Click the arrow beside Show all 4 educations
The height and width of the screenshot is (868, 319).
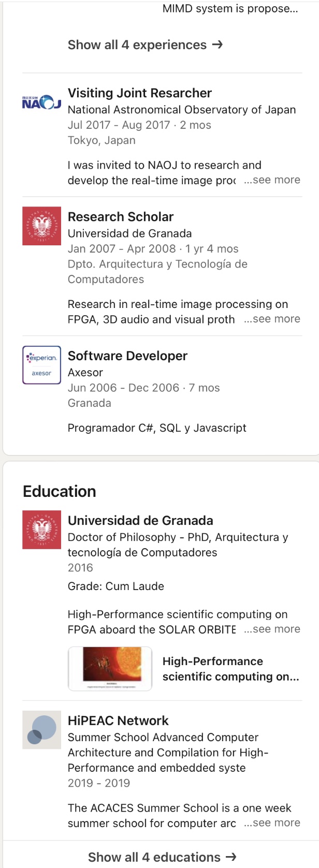[231, 857]
